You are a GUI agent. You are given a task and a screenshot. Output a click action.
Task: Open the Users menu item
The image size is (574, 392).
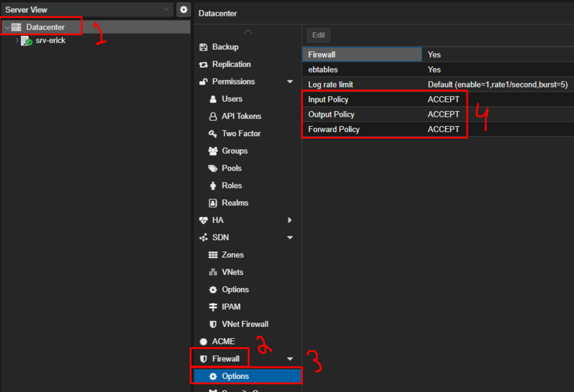248,99
